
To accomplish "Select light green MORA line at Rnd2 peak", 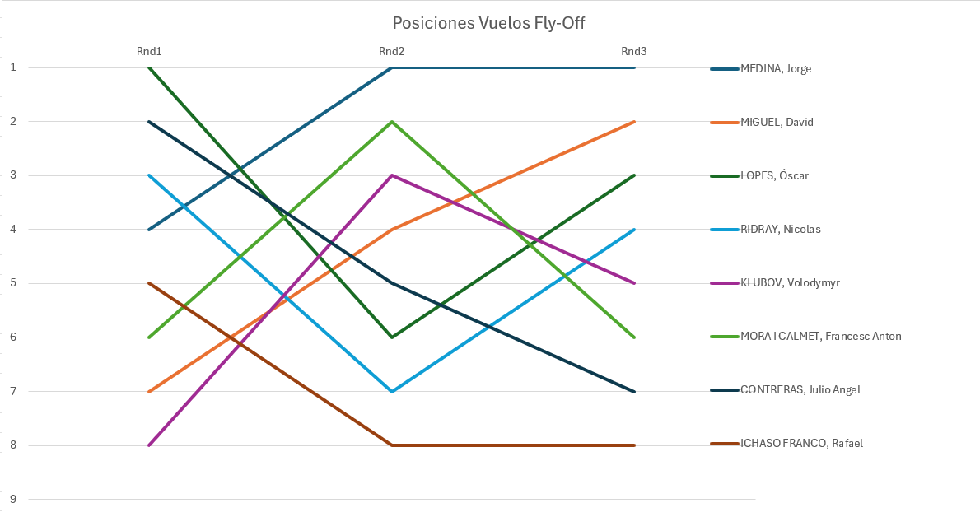I will pyautogui.click(x=392, y=122).
